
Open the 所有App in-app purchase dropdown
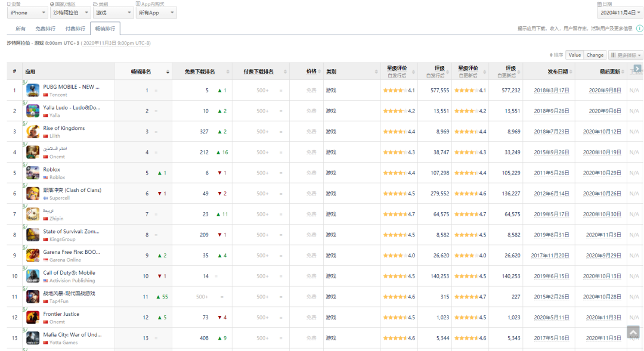click(x=156, y=13)
